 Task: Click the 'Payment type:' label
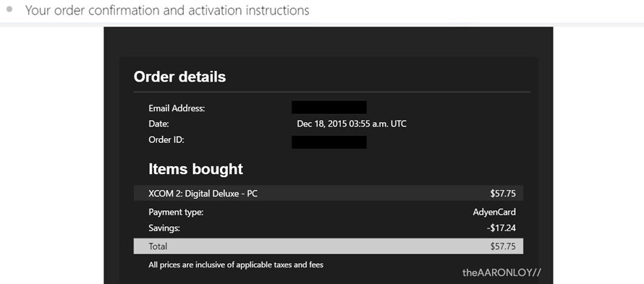click(x=177, y=212)
